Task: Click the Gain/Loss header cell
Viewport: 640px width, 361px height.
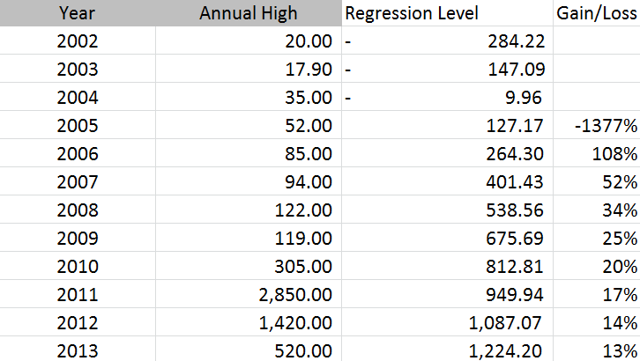Action: 597,13
